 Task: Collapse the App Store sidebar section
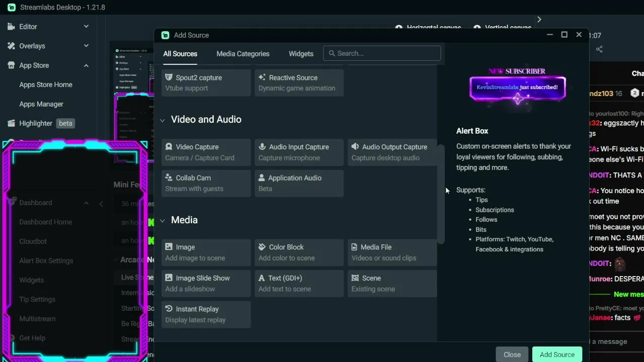86,65
